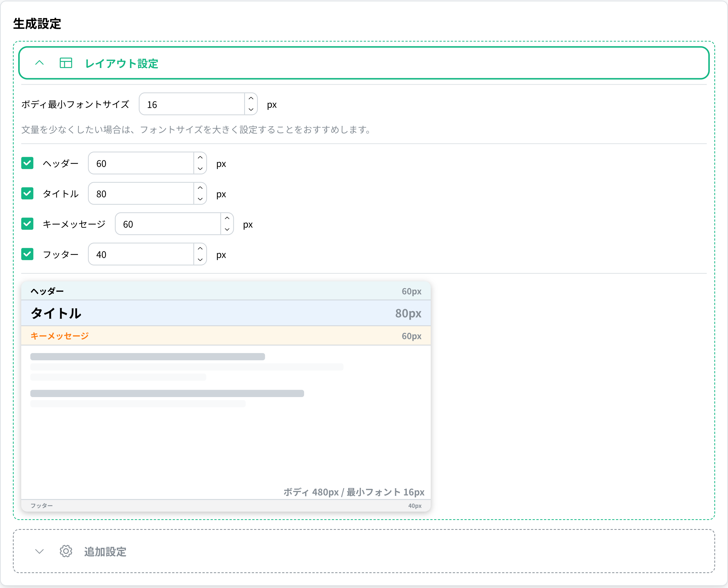Disable the キーメッセージ checkbox
728x588 pixels.
(27, 224)
